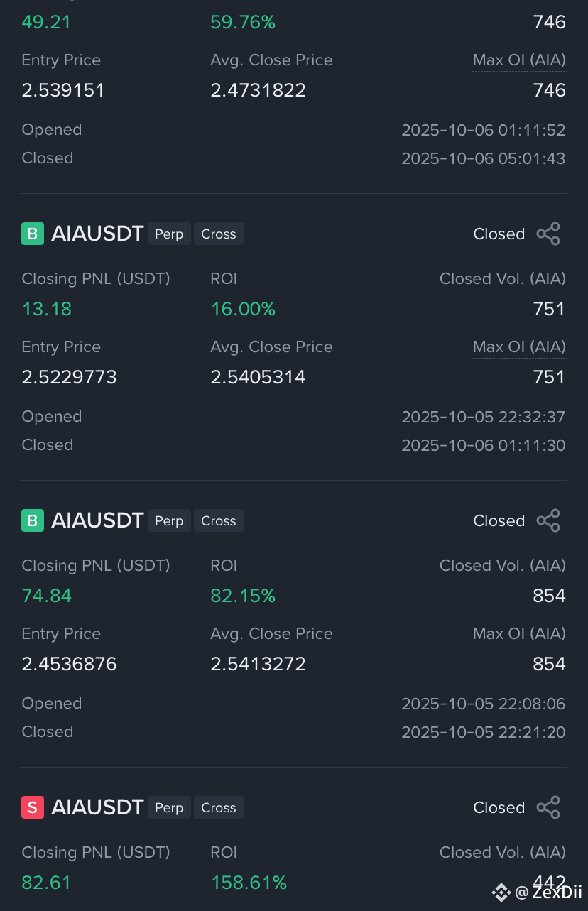Tap the red S badge on short trade
The image size is (588, 911).
click(x=33, y=807)
